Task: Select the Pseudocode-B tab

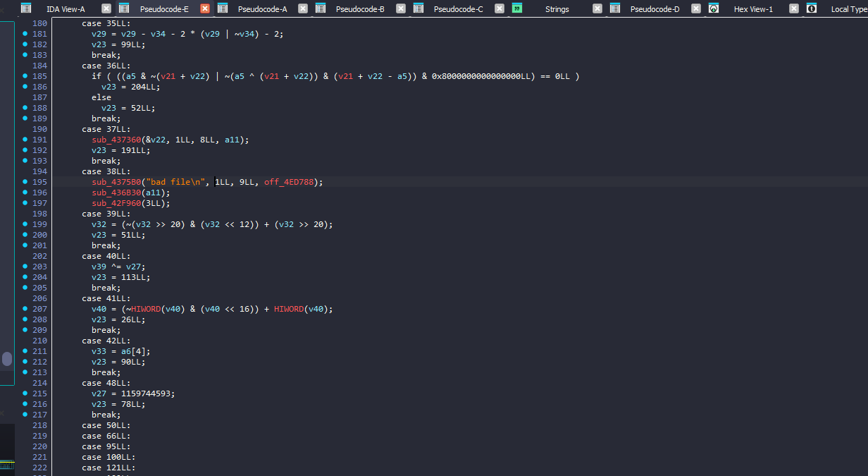Action: [x=360, y=9]
